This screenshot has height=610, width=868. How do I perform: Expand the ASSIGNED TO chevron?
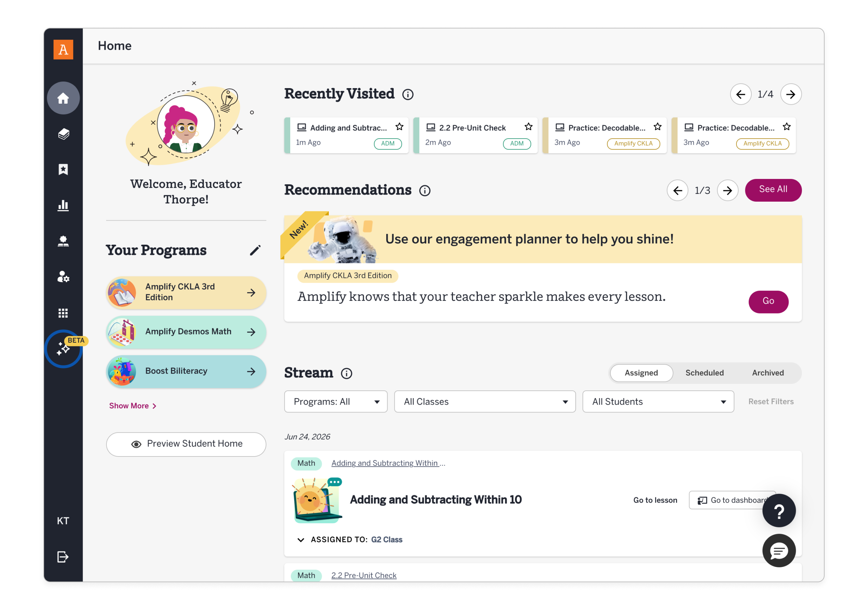301,540
